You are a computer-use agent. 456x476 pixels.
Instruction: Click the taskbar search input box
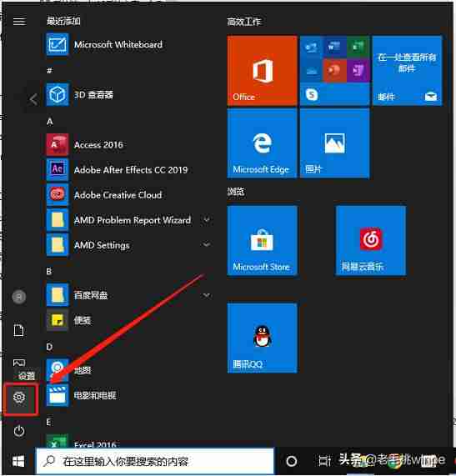[155, 462]
